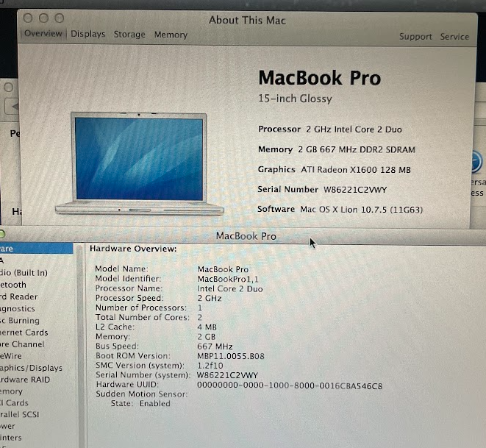Image resolution: width=486 pixels, height=448 pixels.
Task: Select Disc Burning in the sidebar
Action: click(x=20, y=320)
